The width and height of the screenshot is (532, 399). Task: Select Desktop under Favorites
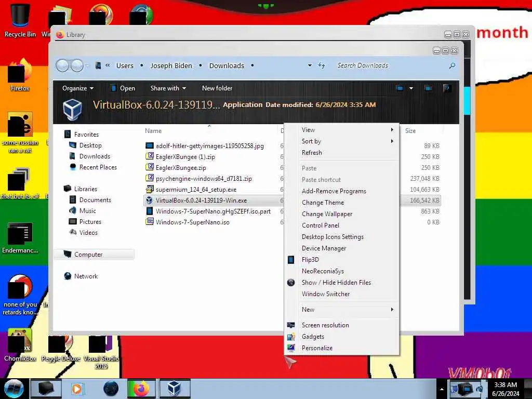point(90,145)
